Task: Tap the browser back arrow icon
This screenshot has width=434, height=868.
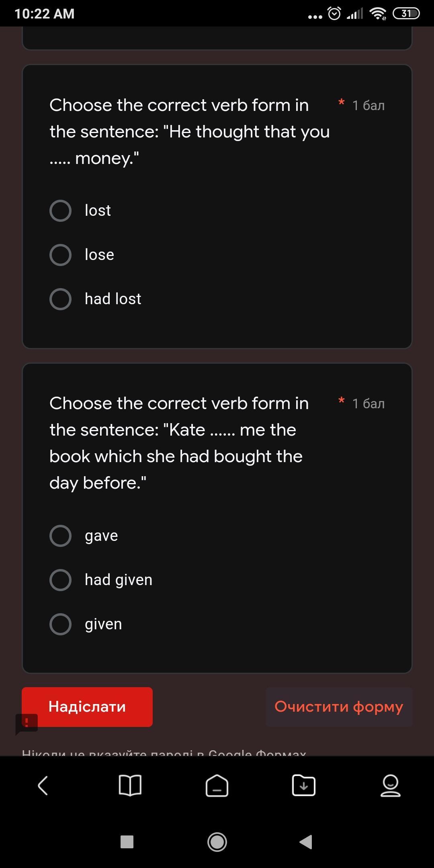Action: pyautogui.click(x=43, y=785)
